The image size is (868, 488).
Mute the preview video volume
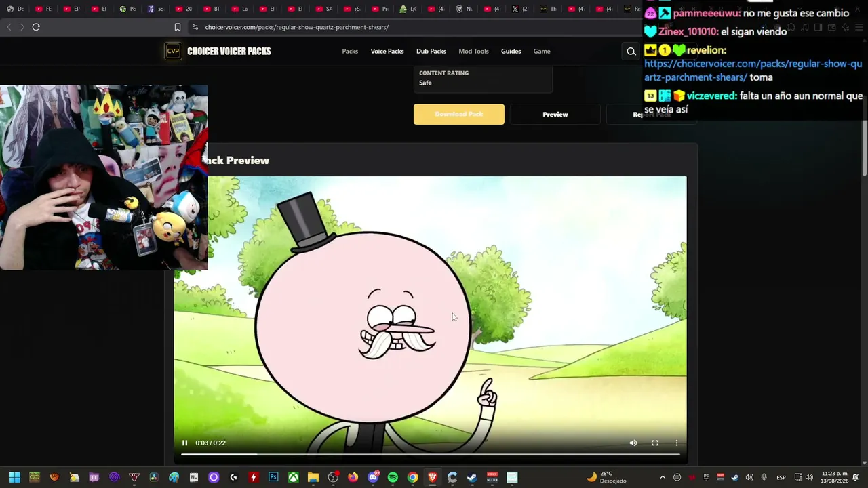click(633, 443)
